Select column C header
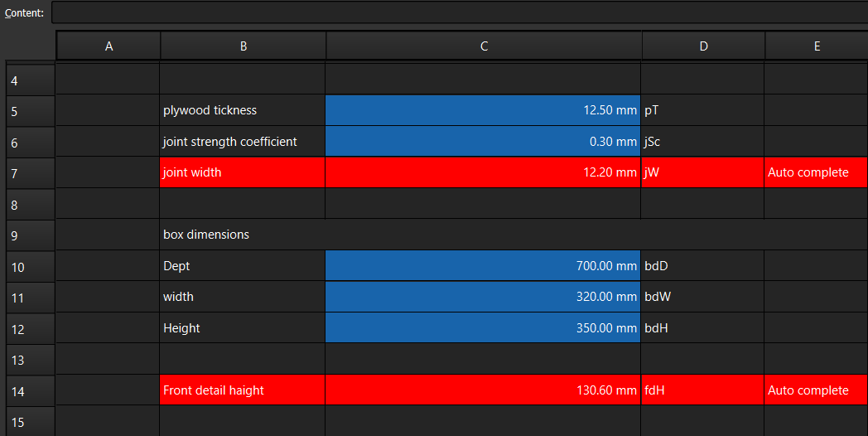This screenshot has height=436, width=868. 484,47
